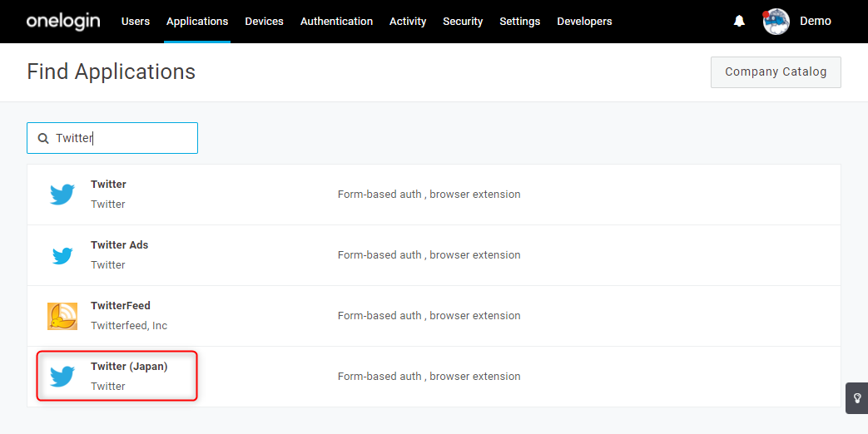Open the Developers menu
Viewport: 868px width, 434px height.
click(584, 21)
